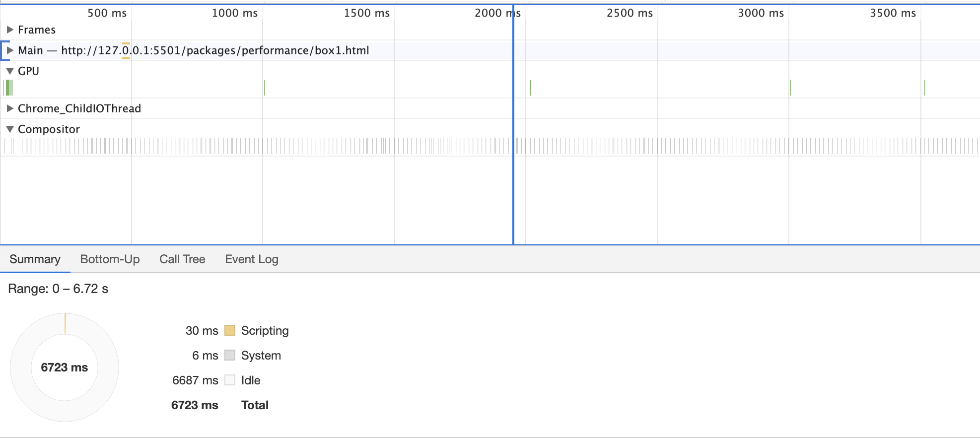Select the GPU task cluster at timeline start
This screenshot has width=980, height=438.
pyautogui.click(x=8, y=88)
